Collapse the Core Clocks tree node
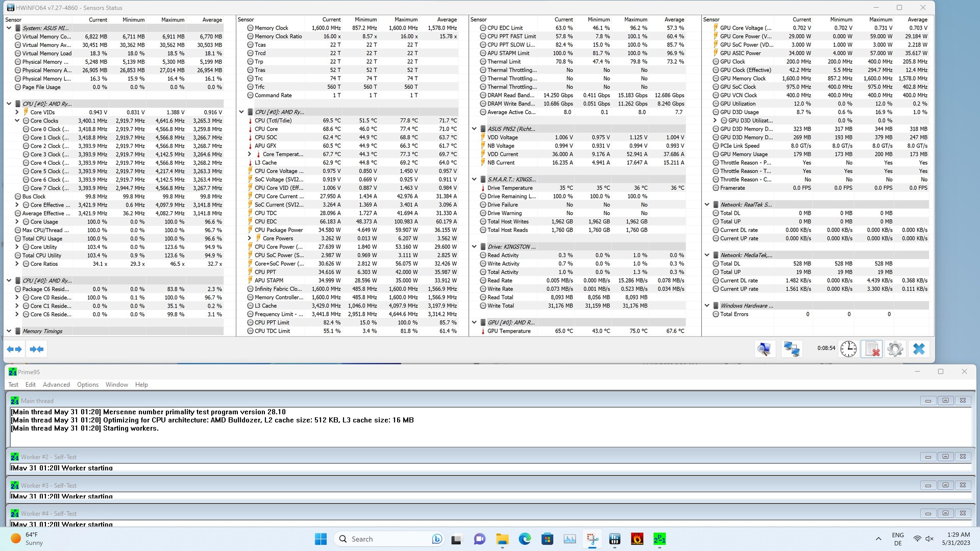The image size is (980, 551). (x=17, y=121)
